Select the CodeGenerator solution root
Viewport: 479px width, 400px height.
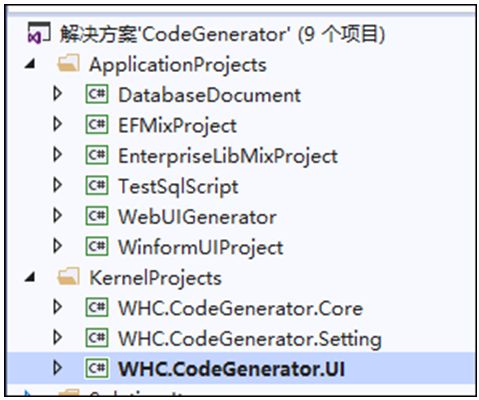(222, 34)
